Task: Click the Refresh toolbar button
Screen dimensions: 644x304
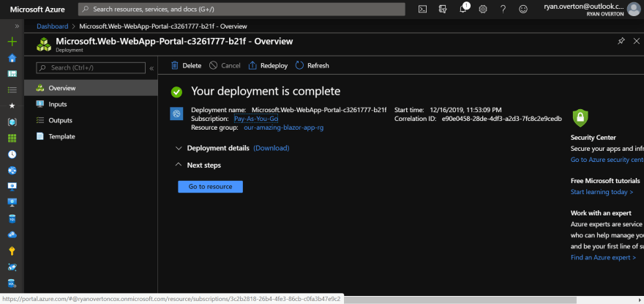Action: coord(312,65)
